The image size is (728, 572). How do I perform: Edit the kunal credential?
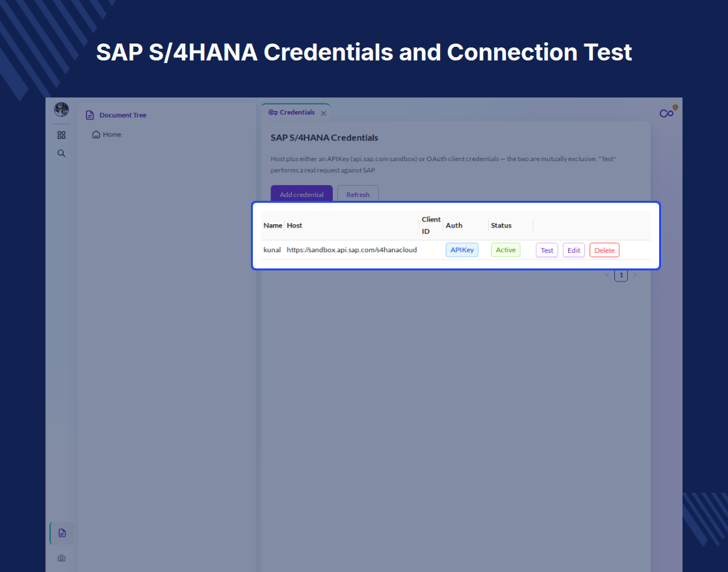coord(574,250)
